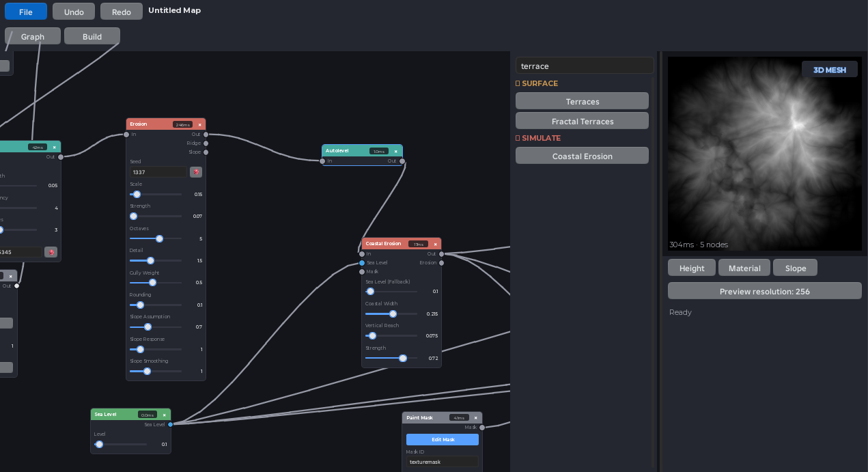Select the Erosion node Out port
This screenshot has width=868, height=472.
pos(206,135)
